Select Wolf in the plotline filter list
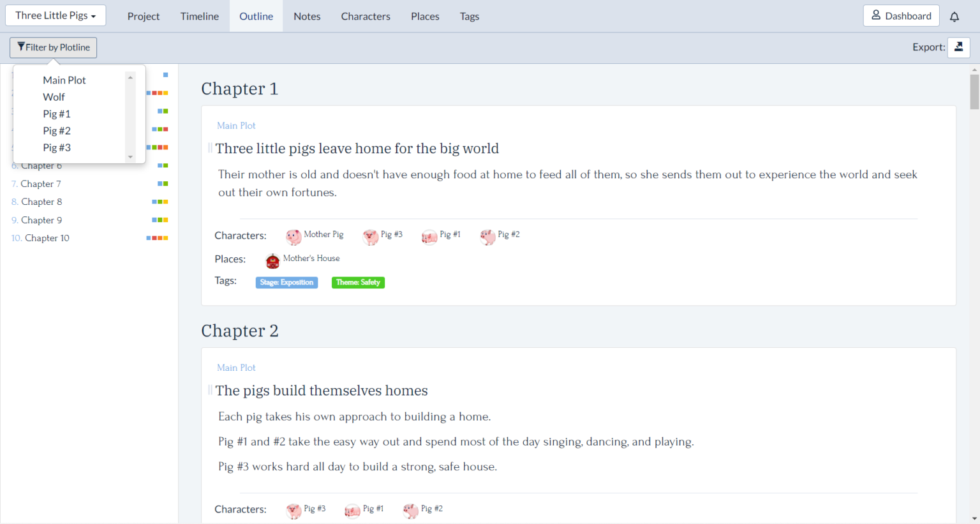Screen dimensions: 980x524 tap(54, 97)
